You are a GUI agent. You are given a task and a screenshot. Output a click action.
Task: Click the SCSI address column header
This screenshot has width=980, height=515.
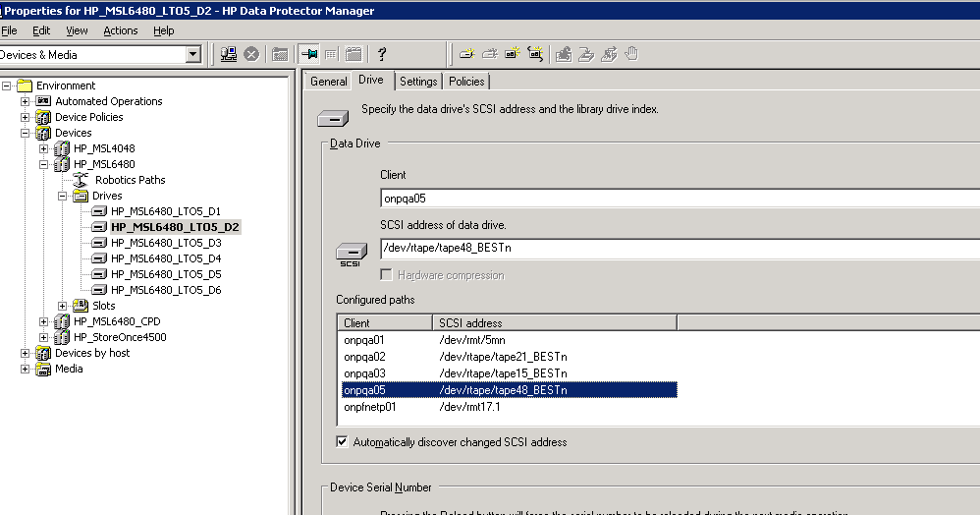(x=555, y=323)
